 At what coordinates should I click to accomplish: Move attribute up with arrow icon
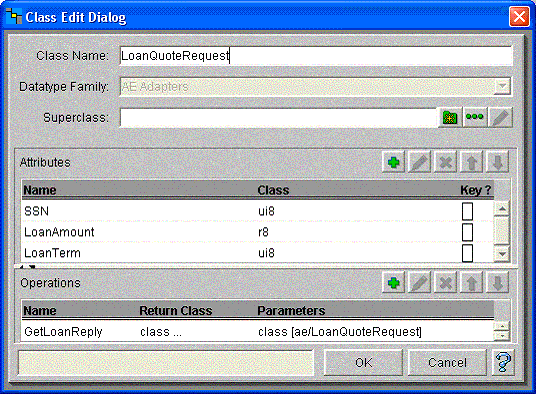(471, 162)
